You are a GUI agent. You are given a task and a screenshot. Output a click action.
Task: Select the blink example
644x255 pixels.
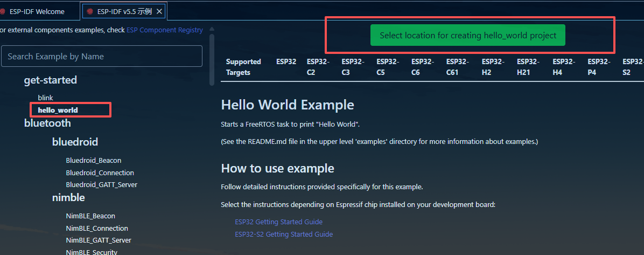[45, 98]
